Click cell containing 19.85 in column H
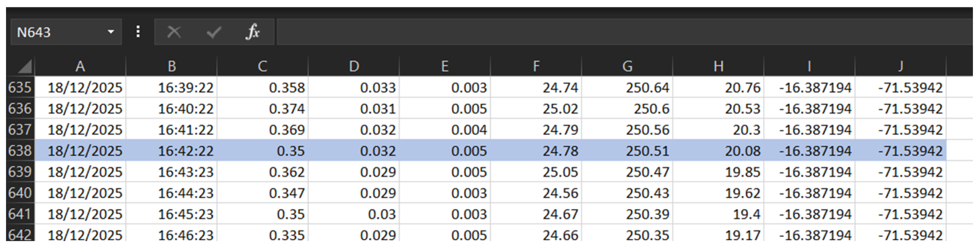Image resolution: width=980 pixels, height=250 pixels. click(x=718, y=172)
